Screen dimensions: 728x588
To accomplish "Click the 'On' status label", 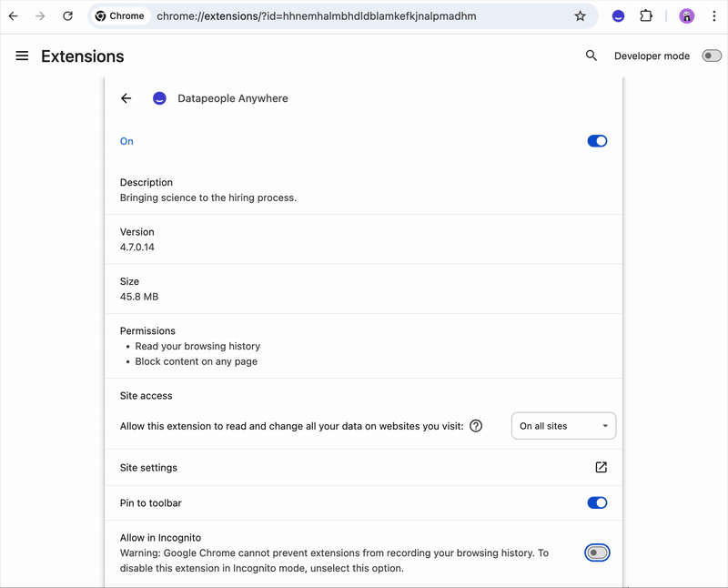I will click(126, 141).
